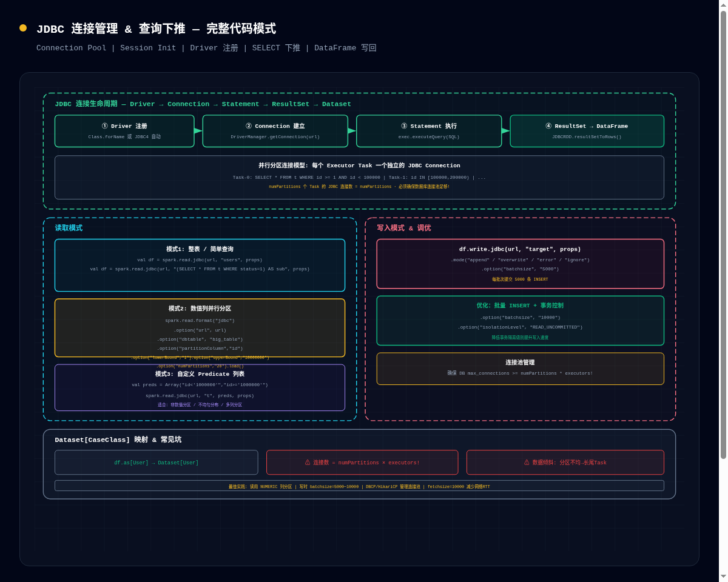Click the 最佳实践 best-practice bar
The width and height of the screenshot is (728, 582).
359,486
